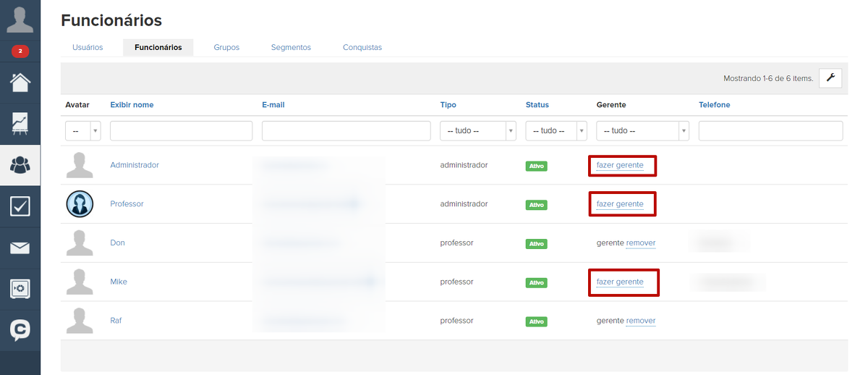Switch to the Grupos tab
Image resolution: width=868 pixels, height=375 pixels.
(226, 48)
